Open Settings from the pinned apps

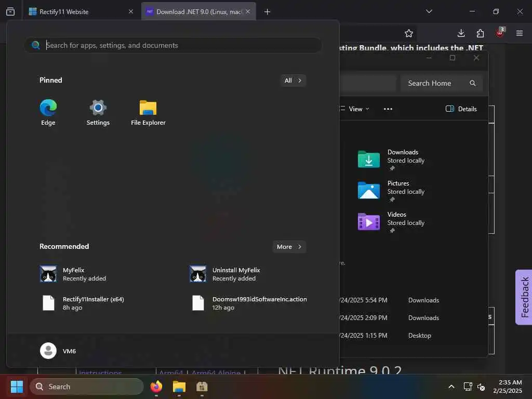tap(98, 112)
